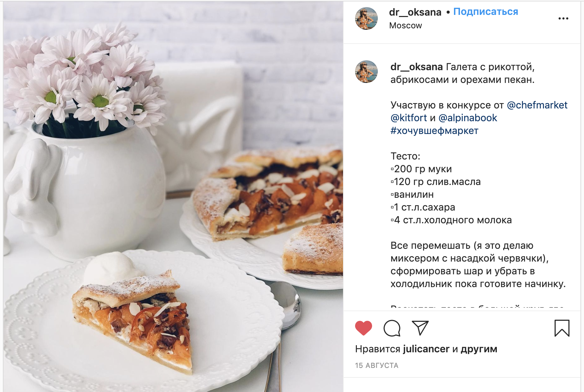Unlike the post with the red heart
Screen dimensions: 584x392
point(364,328)
